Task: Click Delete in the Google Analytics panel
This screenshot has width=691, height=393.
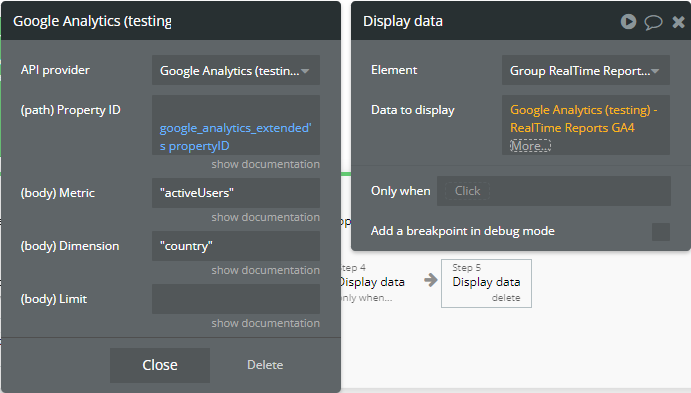Action: pyautogui.click(x=265, y=365)
